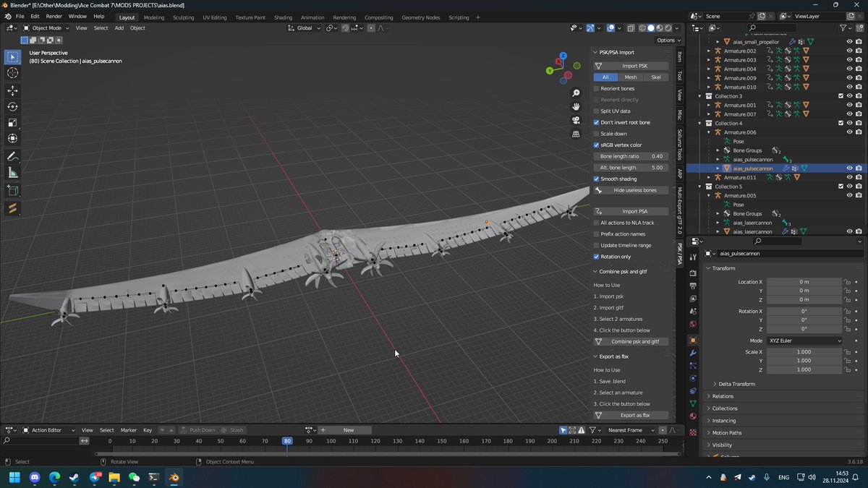
Task: Click Export as fbx button
Action: [x=631, y=415]
